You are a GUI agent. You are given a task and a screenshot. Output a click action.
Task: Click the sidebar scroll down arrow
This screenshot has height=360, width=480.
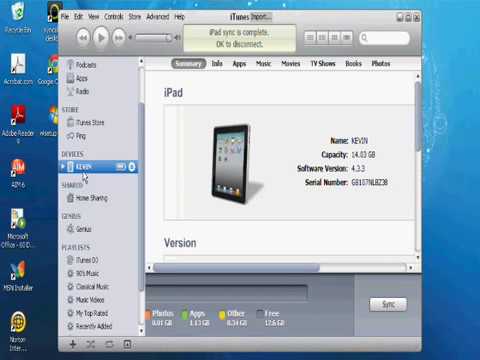[141, 331]
